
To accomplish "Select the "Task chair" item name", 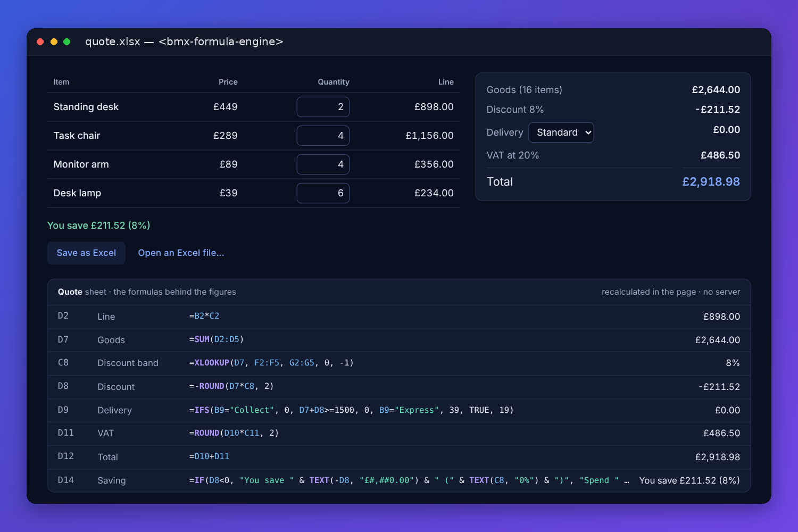I will 77,136.
